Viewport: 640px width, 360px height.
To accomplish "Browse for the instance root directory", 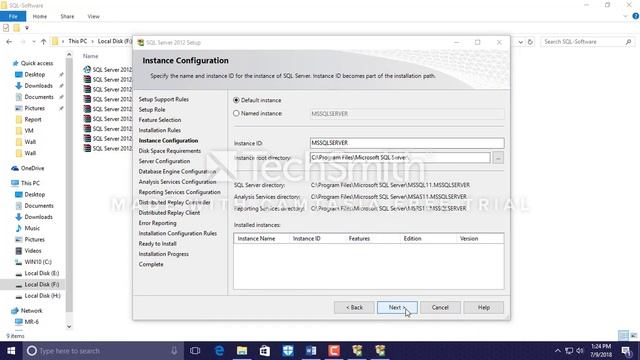I will 498,158.
